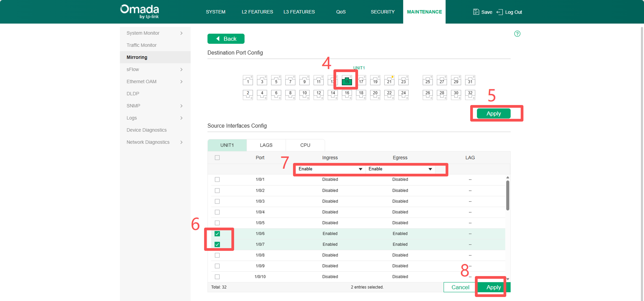Apply the destination port config
Image resolution: width=644 pixels, height=301 pixels.
tap(494, 113)
